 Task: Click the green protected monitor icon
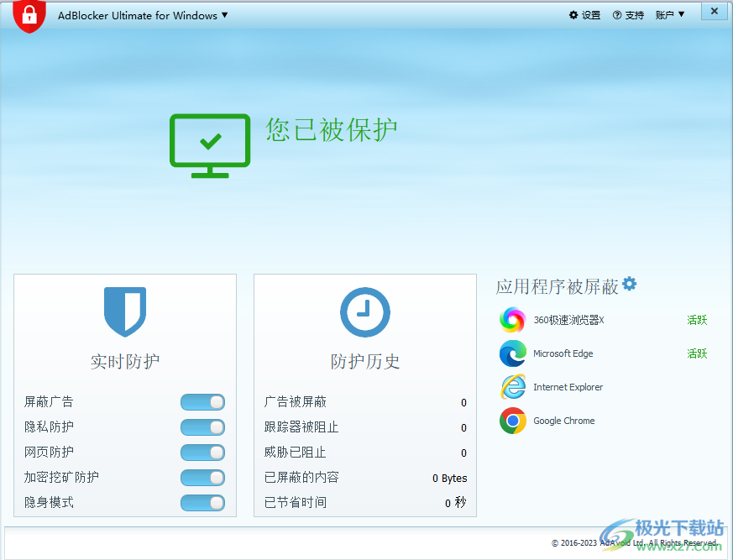click(209, 144)
